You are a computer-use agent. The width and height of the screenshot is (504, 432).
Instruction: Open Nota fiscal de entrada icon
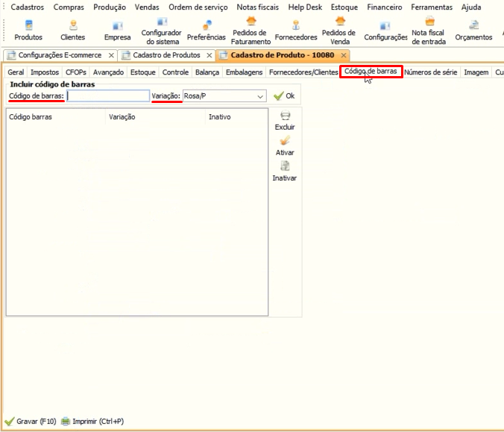tap(429, 22)
